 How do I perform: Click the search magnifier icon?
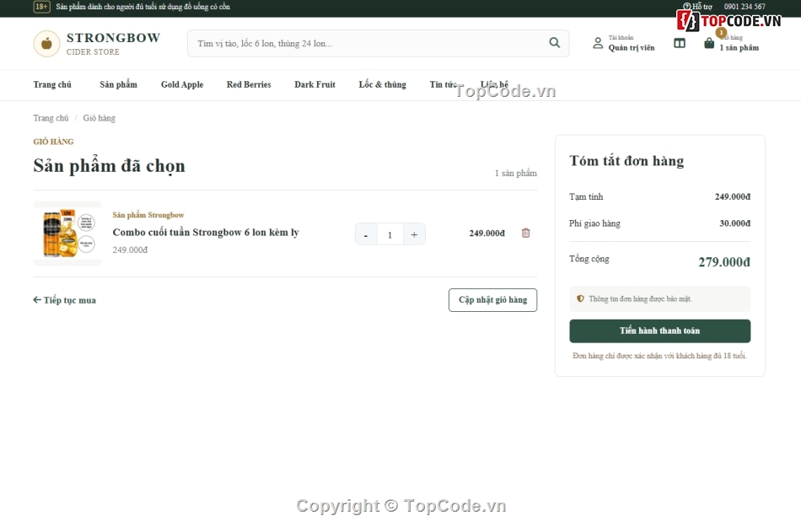554,43
